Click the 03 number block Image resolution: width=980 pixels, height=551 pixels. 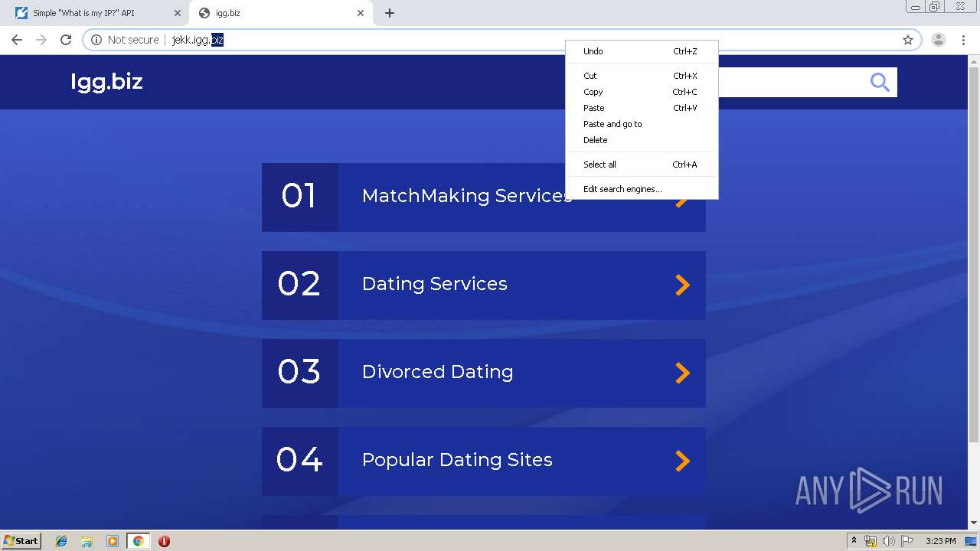coord(300,373)
